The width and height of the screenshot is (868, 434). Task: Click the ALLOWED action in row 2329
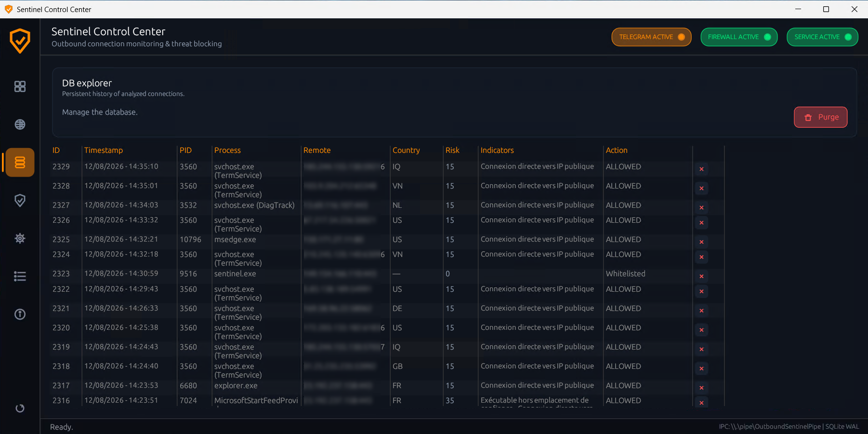tap(623, 167)
